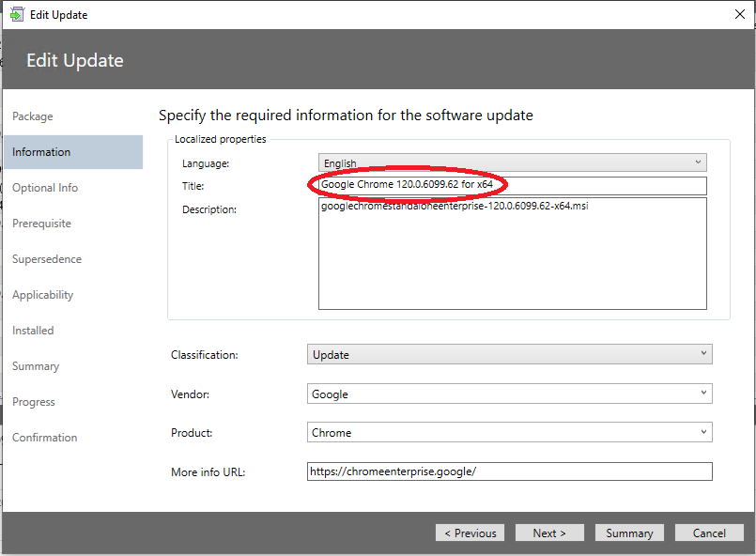
Task: Expand the Classification dropdown set to Update
Action: click(510, 354)
